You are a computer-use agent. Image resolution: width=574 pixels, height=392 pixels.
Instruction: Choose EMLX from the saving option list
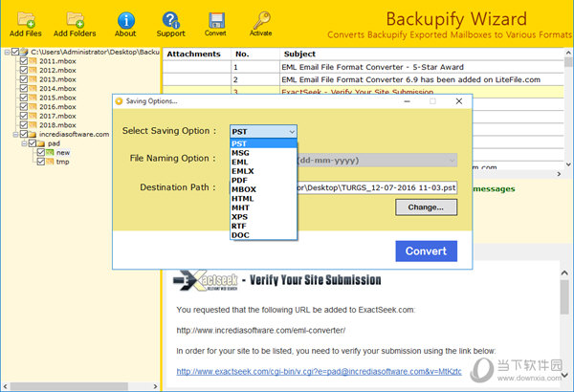point(263,171)
